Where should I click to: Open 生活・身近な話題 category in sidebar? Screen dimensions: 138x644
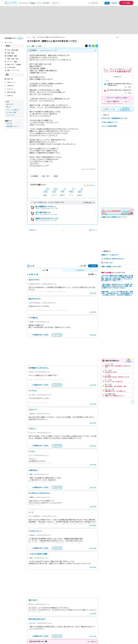pyautogui.click(x=13, y=50)
